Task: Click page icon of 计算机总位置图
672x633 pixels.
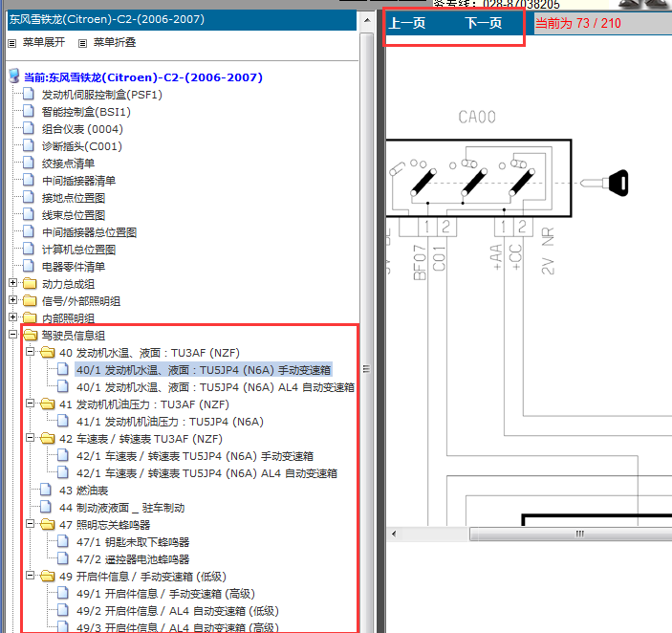Action: [x=29, y=249]
